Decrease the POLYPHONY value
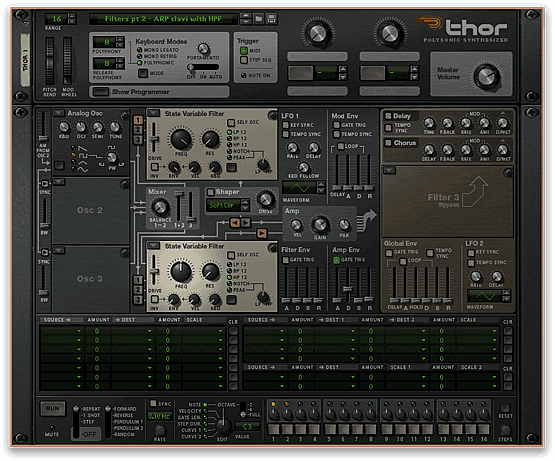The height and width of the screenshot is (461, 555). click(120, 45)
